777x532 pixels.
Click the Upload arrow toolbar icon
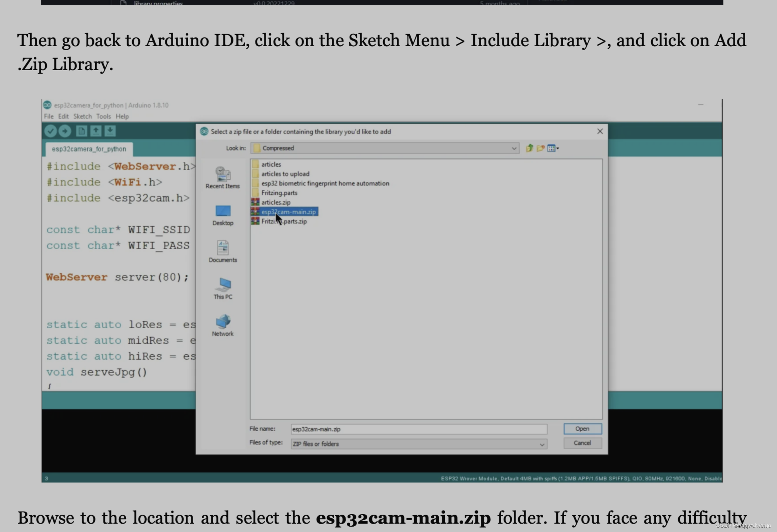(65, 131)
